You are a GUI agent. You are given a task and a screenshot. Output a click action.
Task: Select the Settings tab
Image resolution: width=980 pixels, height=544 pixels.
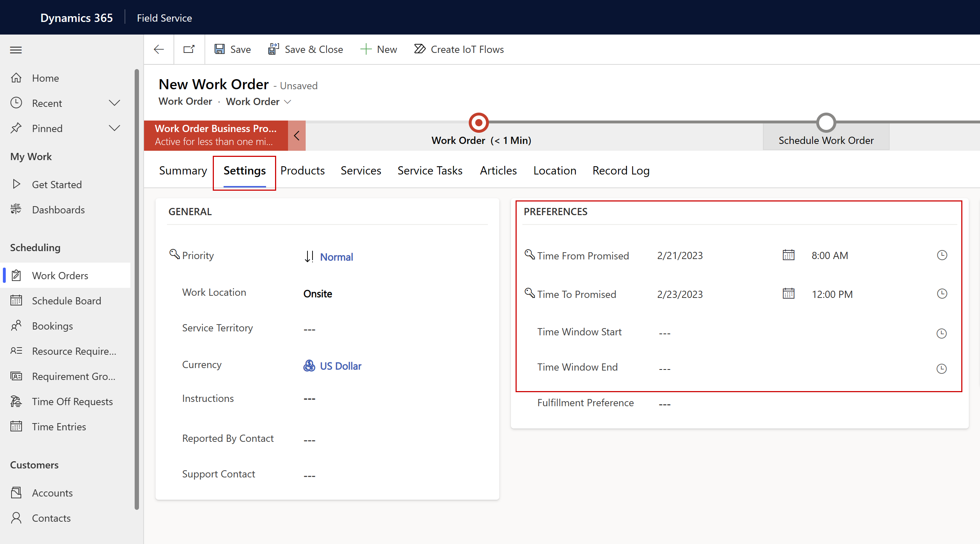point(244,170)
